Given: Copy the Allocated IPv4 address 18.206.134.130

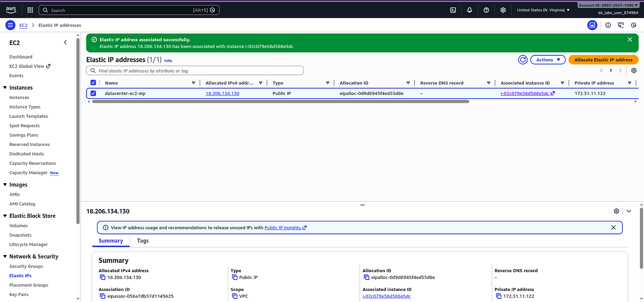Looking at the screenshot, I should (x=102, y=278).
